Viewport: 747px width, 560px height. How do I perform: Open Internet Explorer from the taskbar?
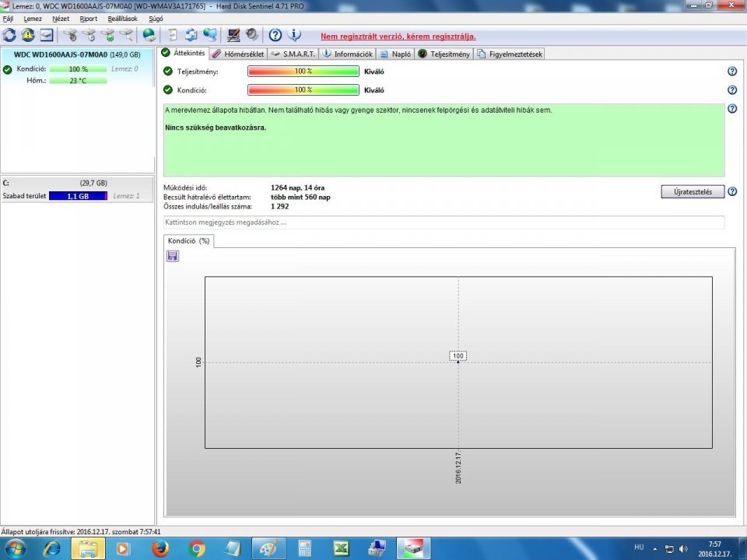(x=52, y=548)
